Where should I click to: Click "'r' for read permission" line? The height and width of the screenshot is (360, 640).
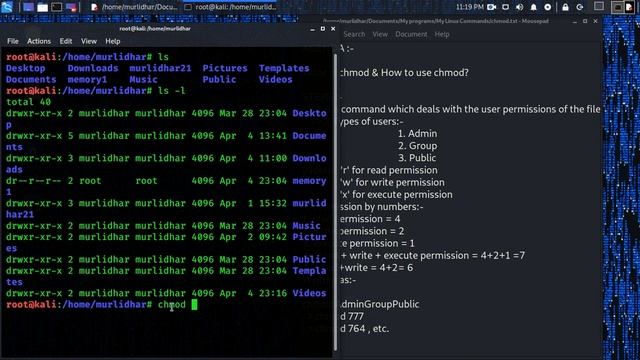[389, 170]
